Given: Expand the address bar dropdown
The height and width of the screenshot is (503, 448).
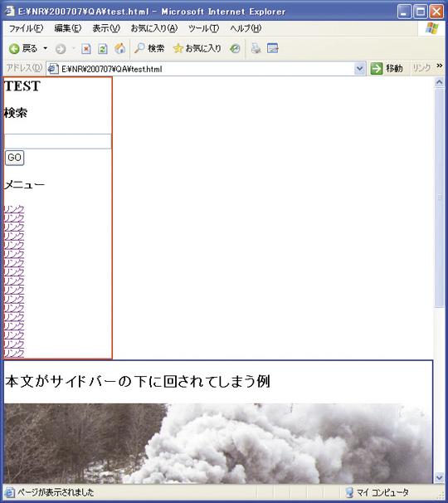Looking at the screenshot, I should (360, 69).
